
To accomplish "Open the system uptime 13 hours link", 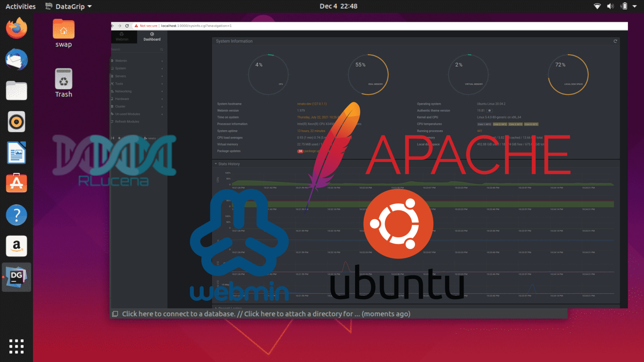I will 311,131.
